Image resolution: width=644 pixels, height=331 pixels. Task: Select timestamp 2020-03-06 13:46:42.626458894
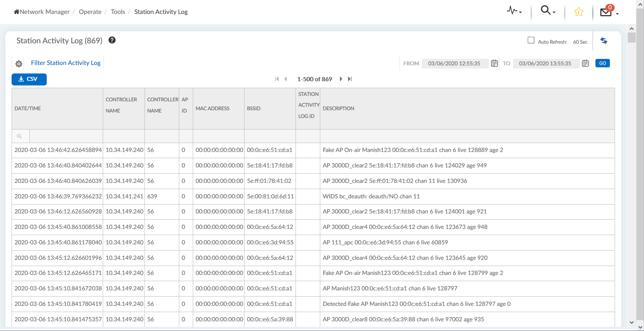click(x=58, y=150)
